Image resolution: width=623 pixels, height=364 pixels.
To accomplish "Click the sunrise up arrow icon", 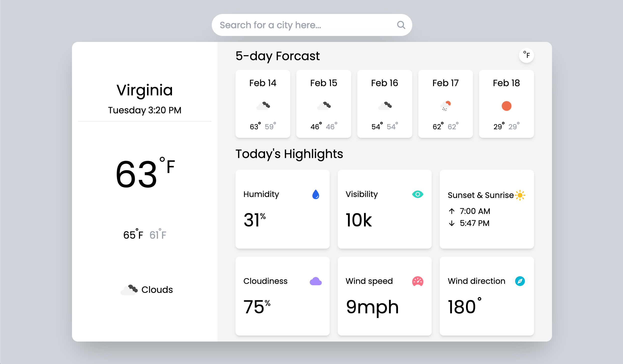I will [451, 211].
